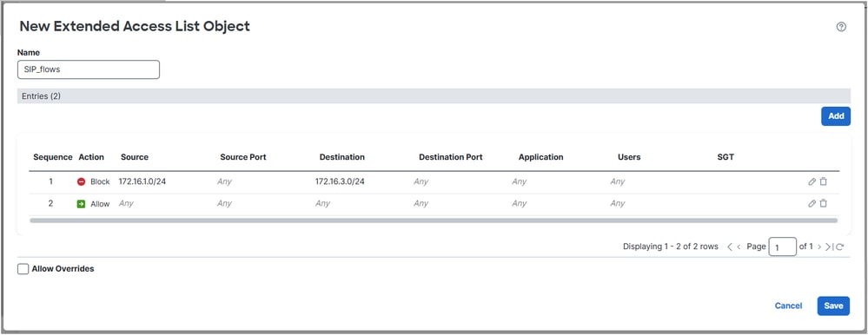Click the green Allow action icon

[x=82, y=203]
